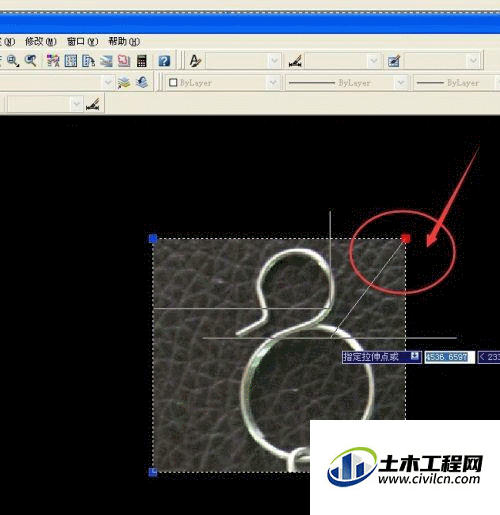
Task: Click the blue question-mark Help icon
Action: (164, 61)
